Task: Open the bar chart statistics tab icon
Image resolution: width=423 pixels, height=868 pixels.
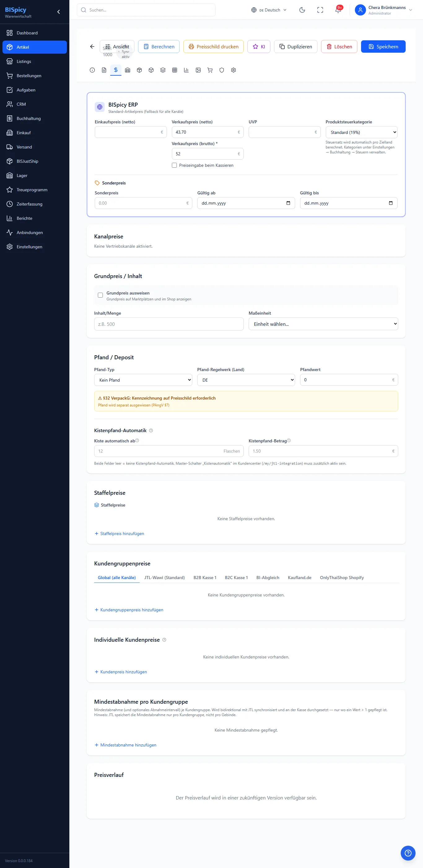Action: pos(186,70)
